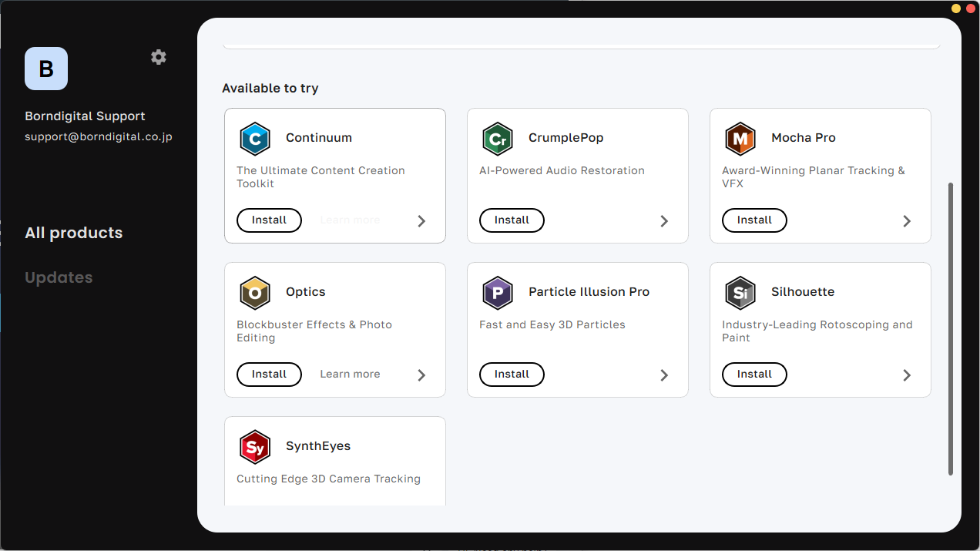Viewport: 980px width, 551px height.
Task: Click Borndigital Support account name
Action: tap(85, 116)
